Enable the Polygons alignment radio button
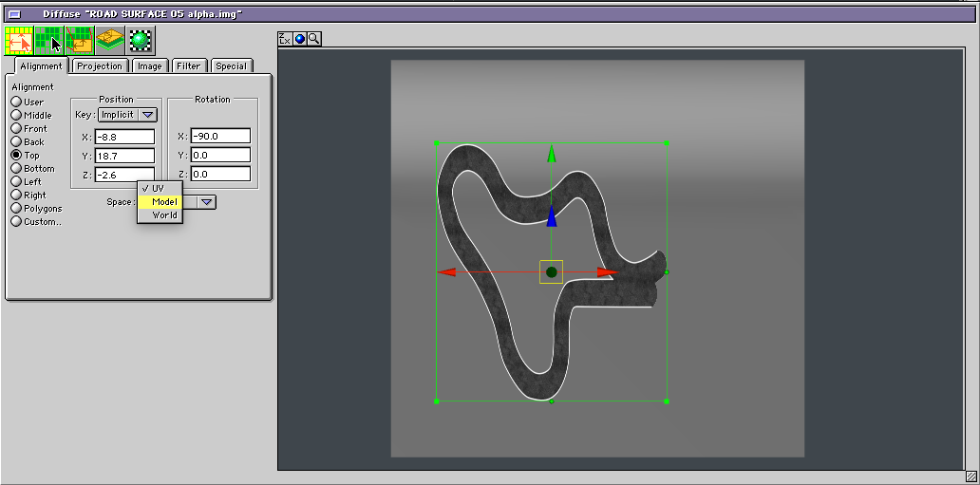This screenshot has width=980, height=485. (x=16, y=208)
